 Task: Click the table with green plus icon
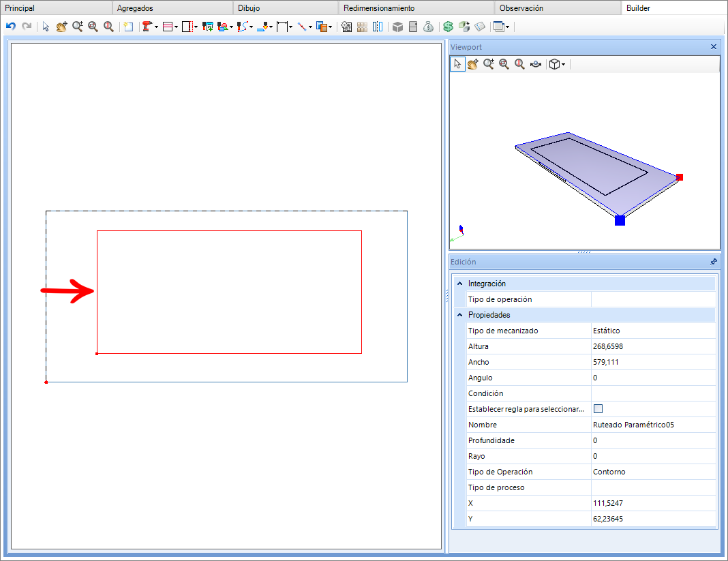[x=207, y=27]
